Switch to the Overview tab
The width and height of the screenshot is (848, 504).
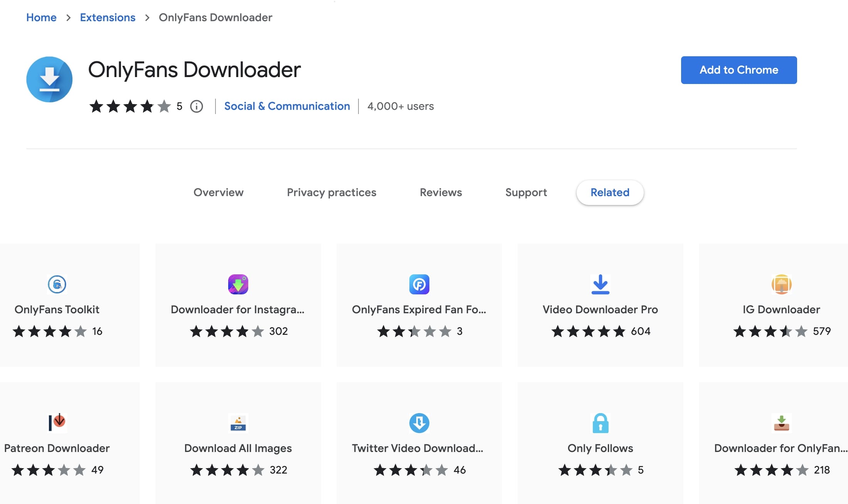219,192
